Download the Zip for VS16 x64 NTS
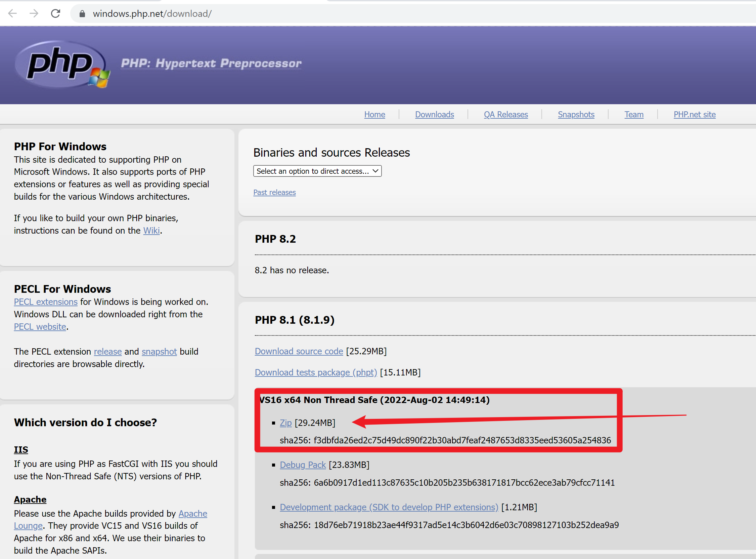This screenshot has width=756, height=559. pyautogui.click(x=285, y=423)
